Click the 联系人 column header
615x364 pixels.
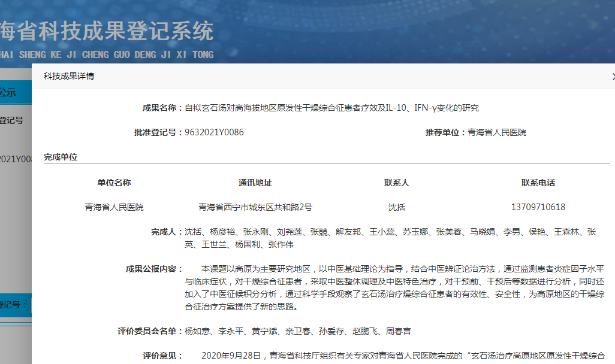tap(396, 183)
